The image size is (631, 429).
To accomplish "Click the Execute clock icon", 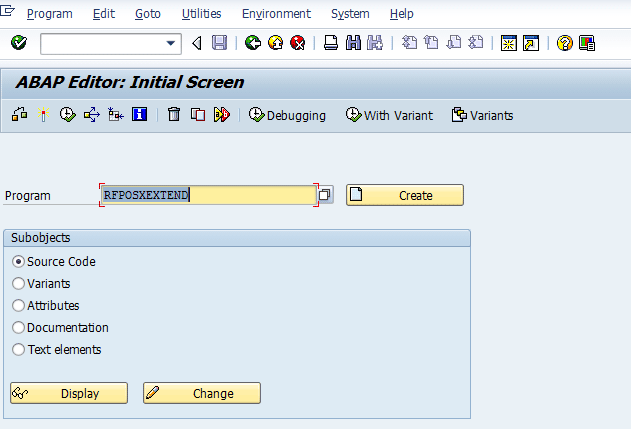I will click(67, 115).
